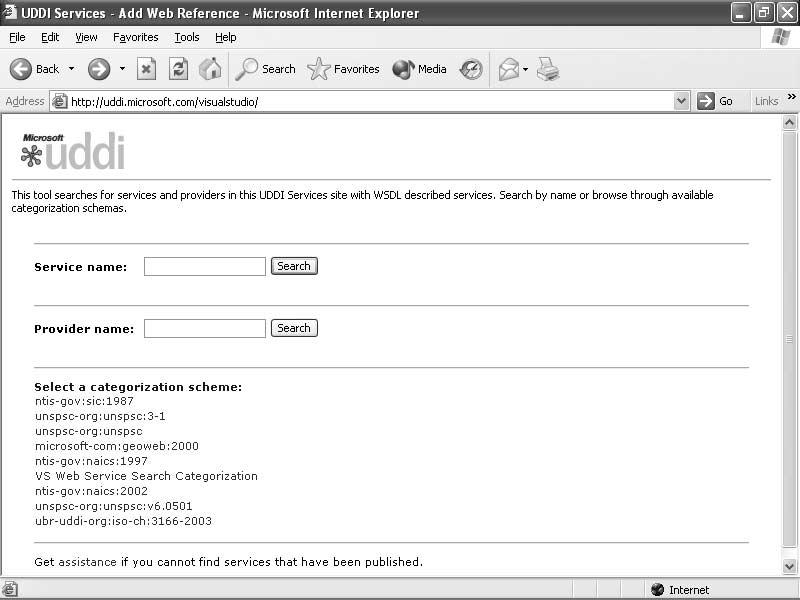Click the Mail envelope icon
Screen dimensions: 800x600
[509, 69]
